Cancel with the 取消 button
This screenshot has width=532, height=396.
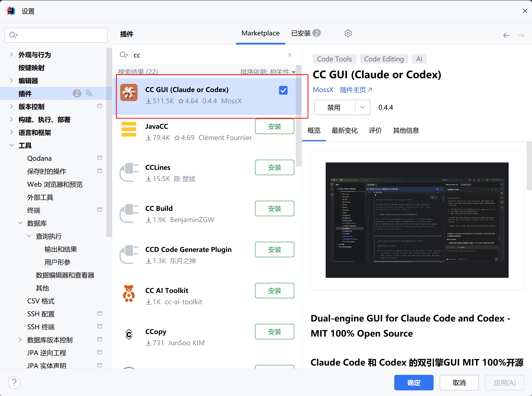[x=459, y=383]
